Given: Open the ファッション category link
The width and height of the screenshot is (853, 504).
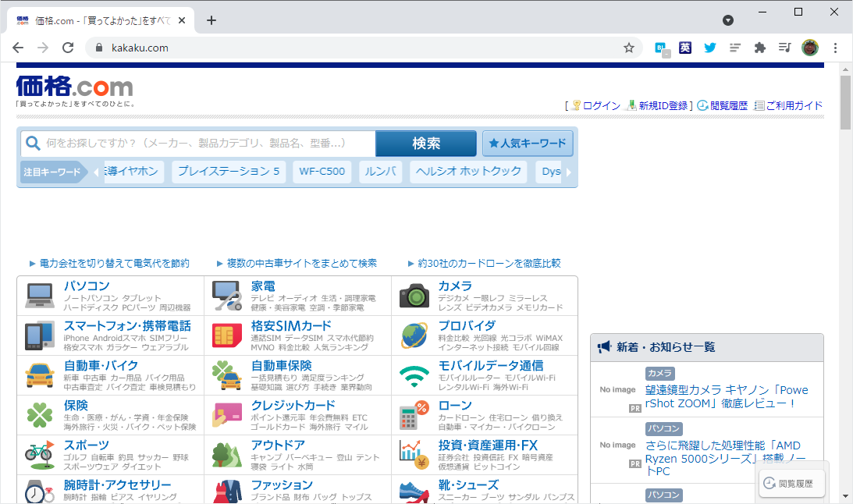Looking at the screenshot, I should (x=282, y=484).
